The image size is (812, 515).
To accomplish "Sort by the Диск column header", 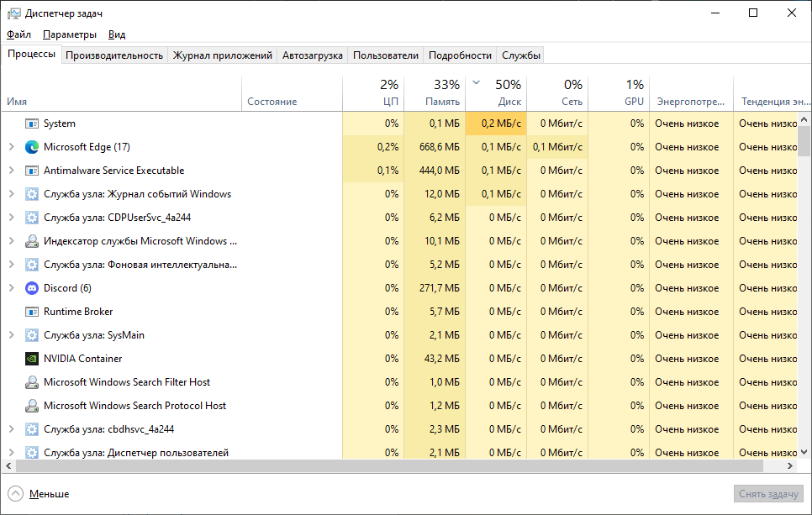I will (x=496, y=94).
